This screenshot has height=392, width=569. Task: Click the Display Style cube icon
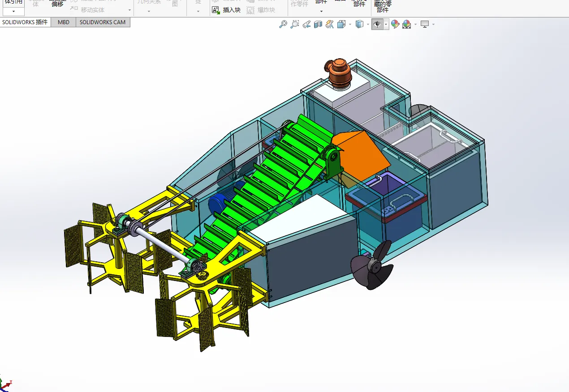coord(359,24)
